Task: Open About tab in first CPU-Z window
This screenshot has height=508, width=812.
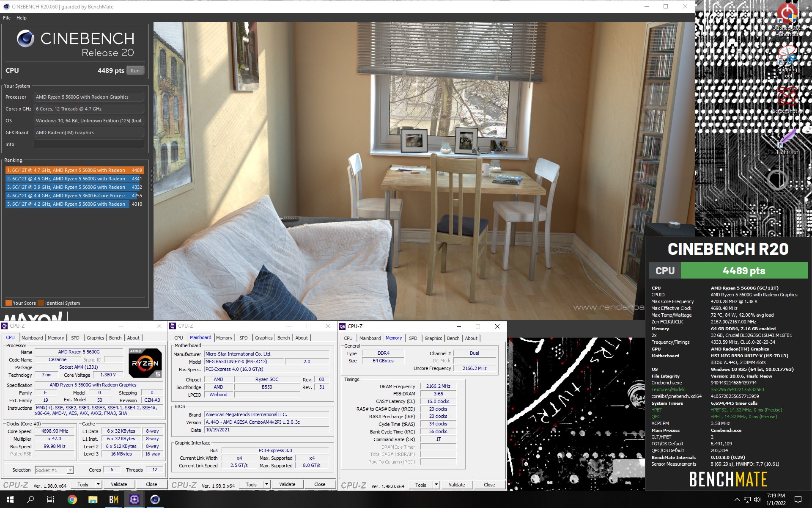Action: tap(133, 338)
